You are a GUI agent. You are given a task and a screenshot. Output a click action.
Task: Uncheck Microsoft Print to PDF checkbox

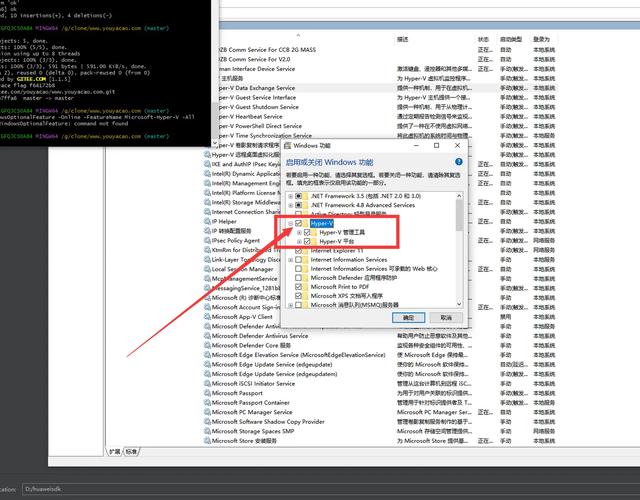tap(298, 287)
